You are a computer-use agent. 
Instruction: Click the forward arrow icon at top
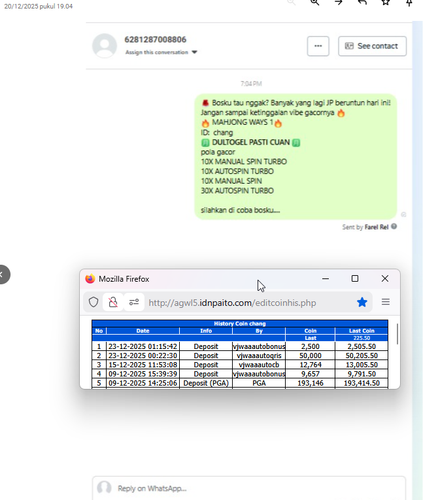click(x=339, y=2)
